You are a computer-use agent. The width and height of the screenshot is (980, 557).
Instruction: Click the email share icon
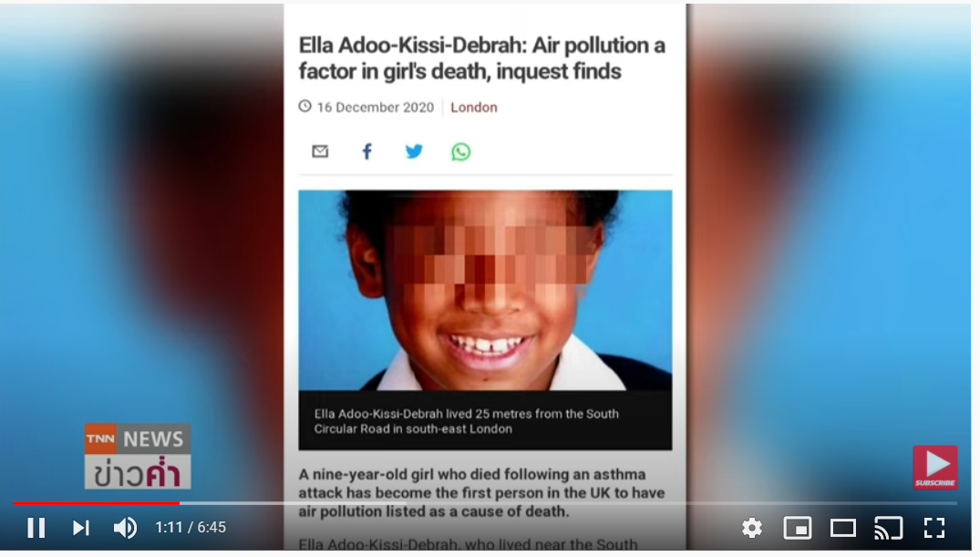[320, 151]
